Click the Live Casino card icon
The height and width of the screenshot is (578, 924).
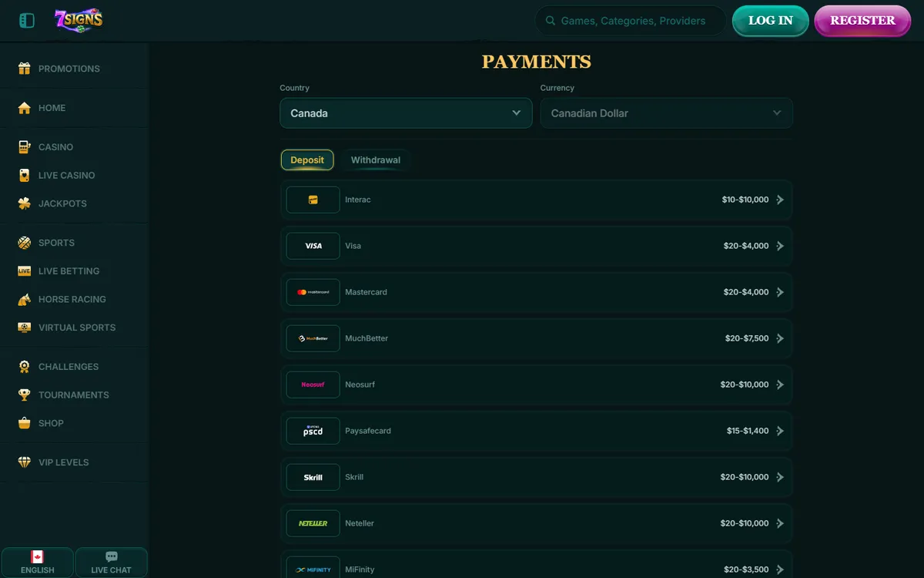click(25, 175)
